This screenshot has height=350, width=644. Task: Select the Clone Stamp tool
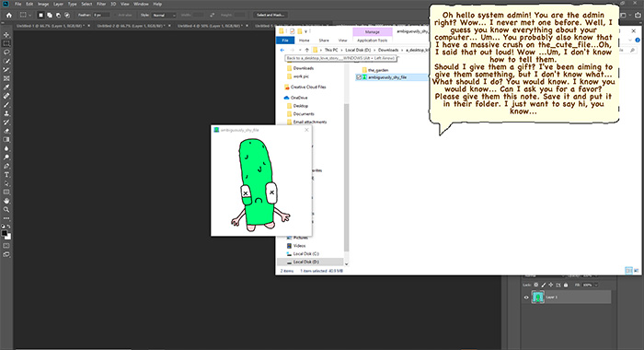pyautogui.click(x=6, y=113)
